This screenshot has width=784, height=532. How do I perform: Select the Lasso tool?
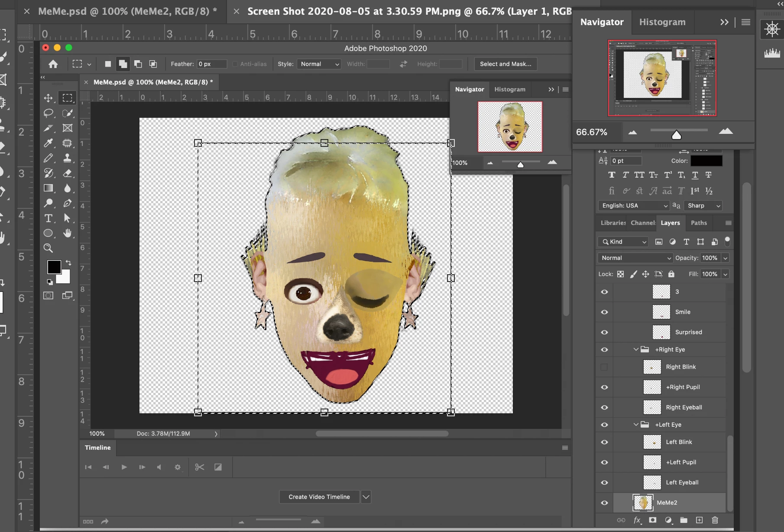pos(49,113)
